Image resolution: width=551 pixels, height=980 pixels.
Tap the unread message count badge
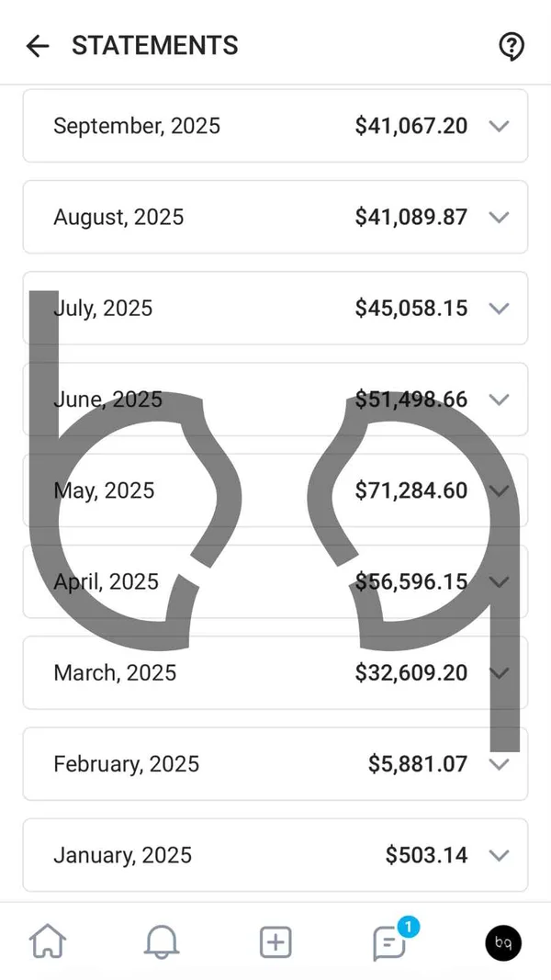406,928
